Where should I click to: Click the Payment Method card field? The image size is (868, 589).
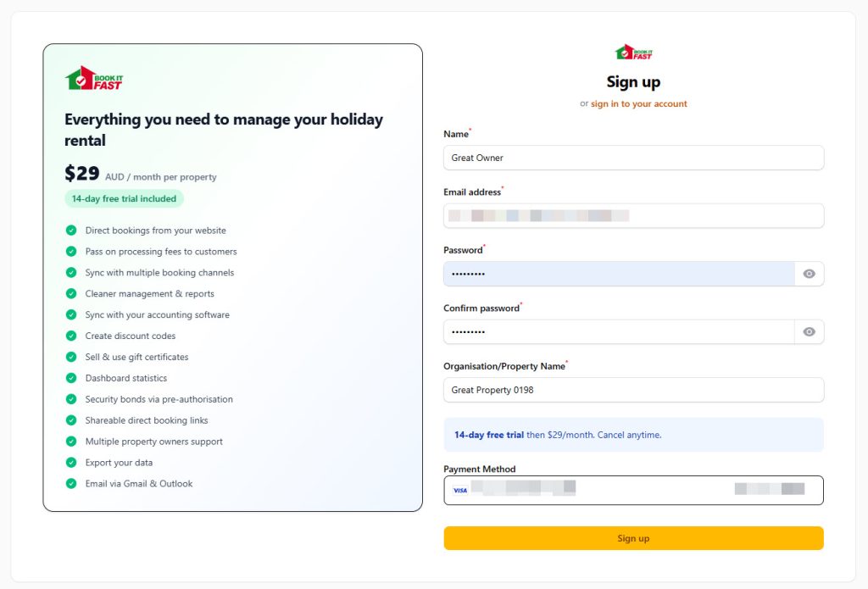(644, 490)
